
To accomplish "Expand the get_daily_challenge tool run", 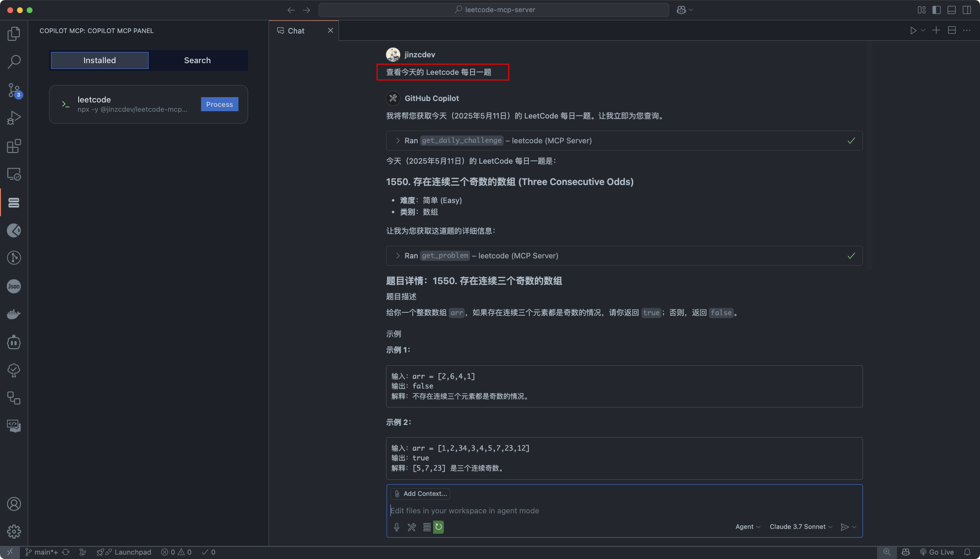I will [398, 141].
